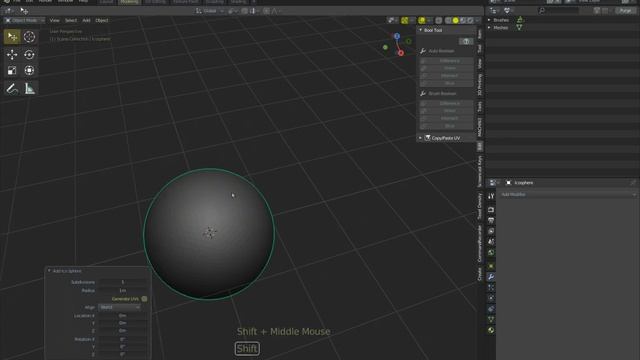This screenshot has width=640, height=360.
Task: Expand the CopyPaste UV panel
Action: point(420,138)
